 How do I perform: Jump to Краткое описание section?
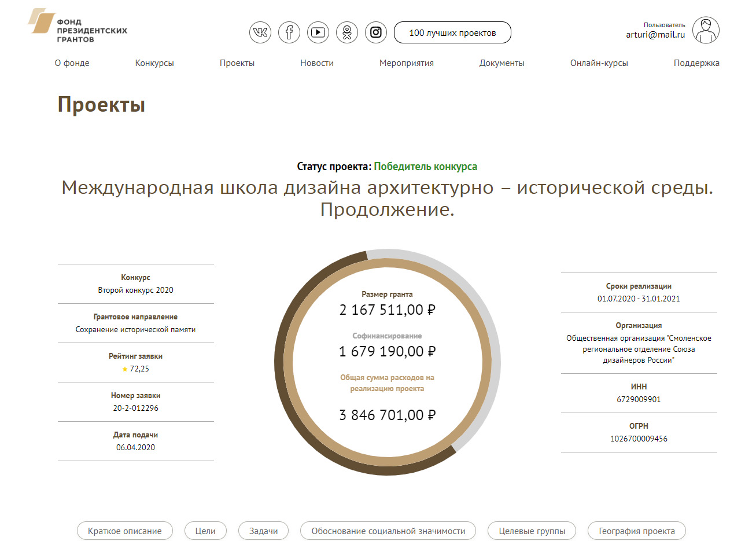(x=125, y=531)
